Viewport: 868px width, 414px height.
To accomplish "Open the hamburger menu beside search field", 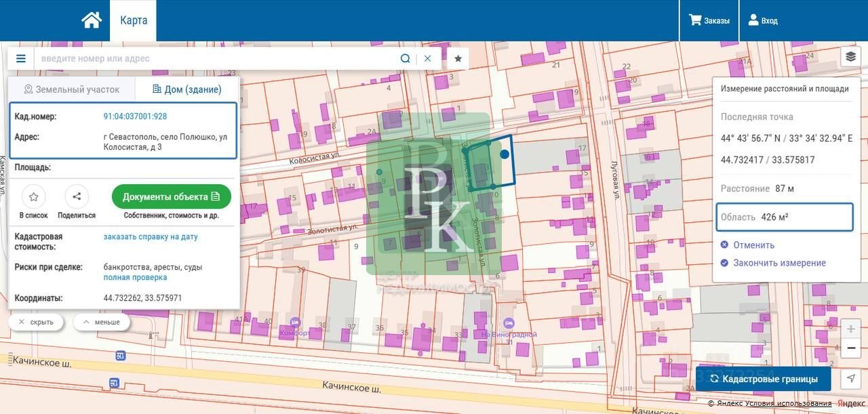I will [21, 58].
